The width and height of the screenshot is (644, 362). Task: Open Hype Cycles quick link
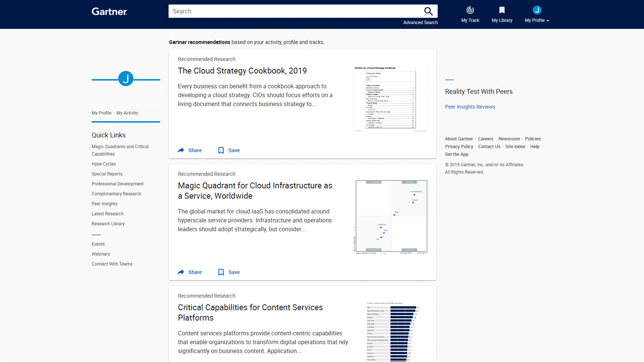(104, 164)
